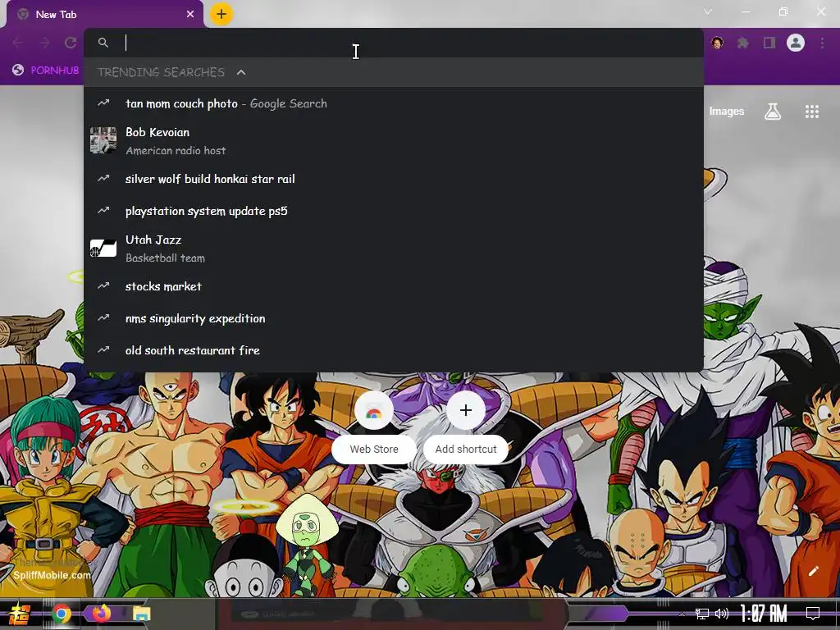Open Search Labs flask icon
Image resolution: width=840 pixels, height=630 pixels.
773,112
